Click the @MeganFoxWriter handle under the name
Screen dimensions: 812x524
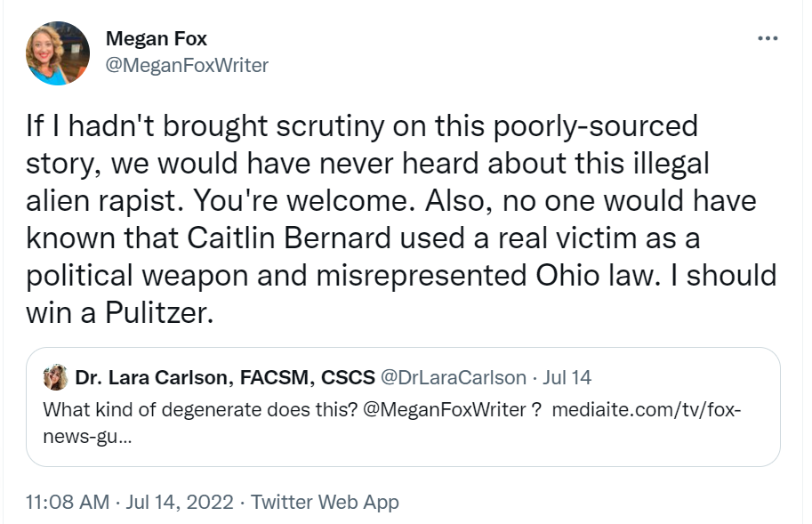pyautogui.click(x=187, y=65)
